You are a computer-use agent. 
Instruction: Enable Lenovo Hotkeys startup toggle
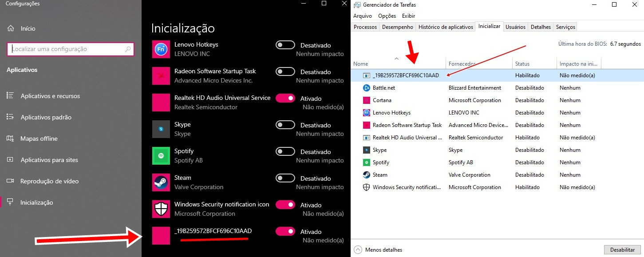285,45
